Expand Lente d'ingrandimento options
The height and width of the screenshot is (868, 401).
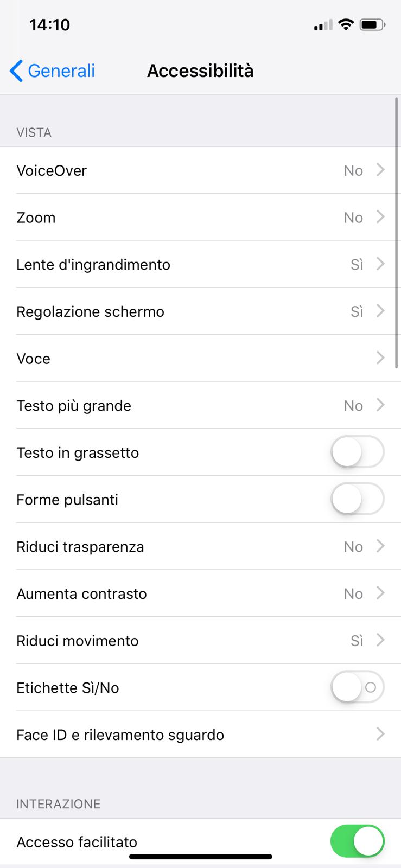click(200, 264)
